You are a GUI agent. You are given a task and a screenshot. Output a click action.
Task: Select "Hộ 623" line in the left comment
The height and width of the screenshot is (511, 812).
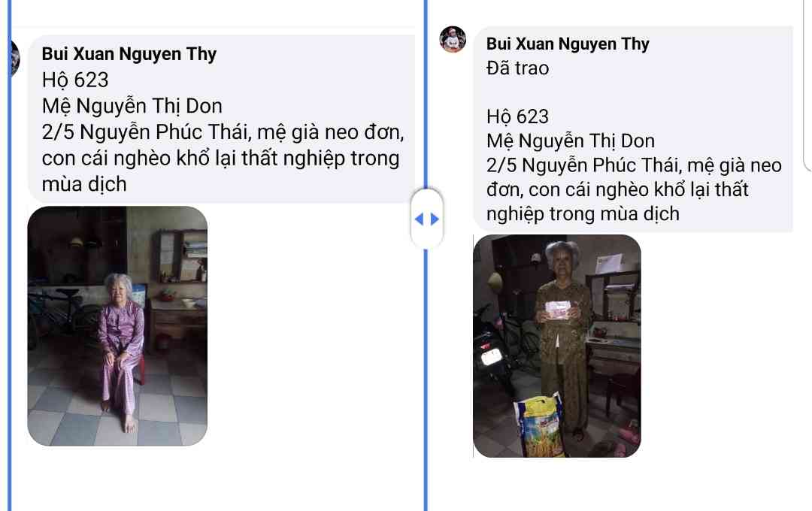click(x=75, y=80)
